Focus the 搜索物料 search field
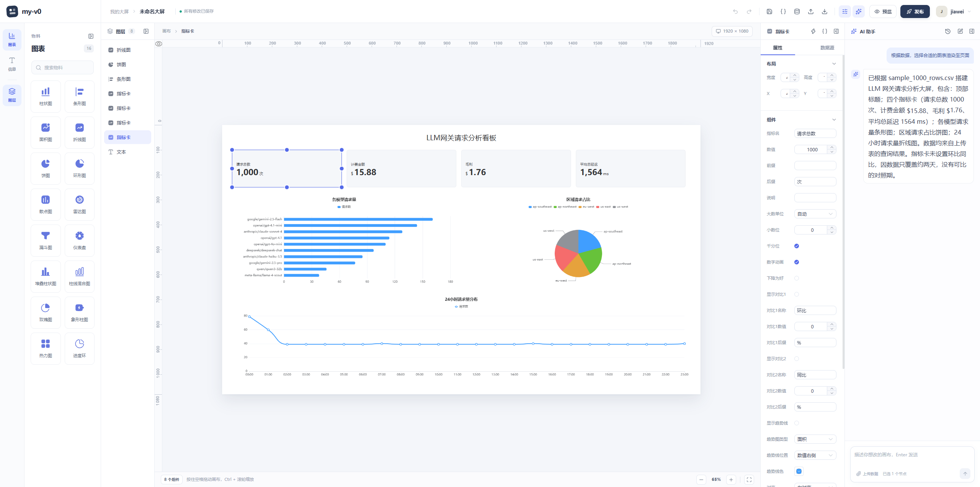980x487 pixels. [x=62, y=67]
